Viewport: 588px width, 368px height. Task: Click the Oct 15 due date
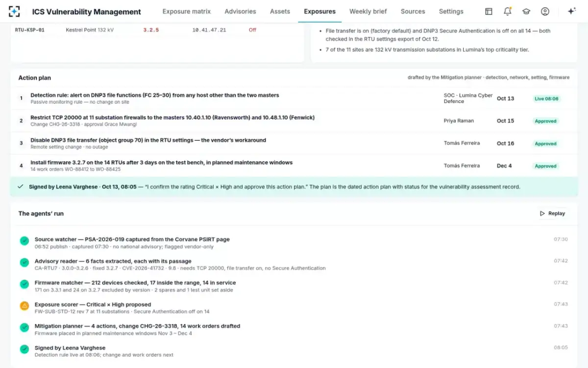point(505,121)
